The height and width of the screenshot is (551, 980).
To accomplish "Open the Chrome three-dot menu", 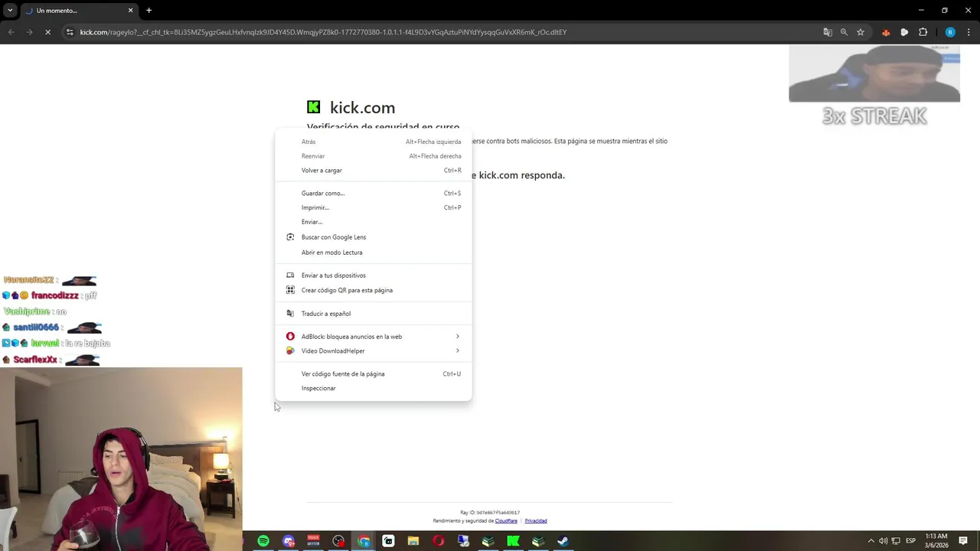I will [x=969, y=32].
